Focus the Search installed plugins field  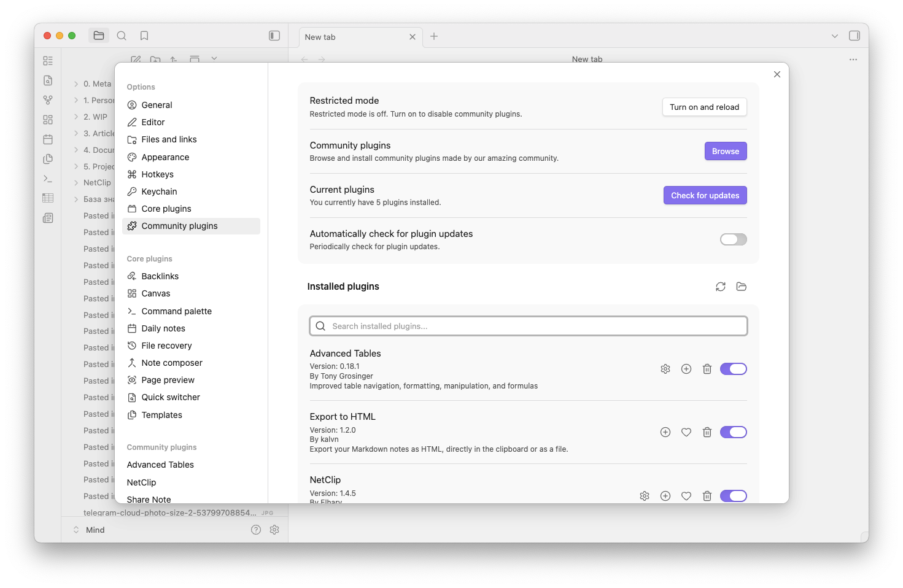click(529, 326)
